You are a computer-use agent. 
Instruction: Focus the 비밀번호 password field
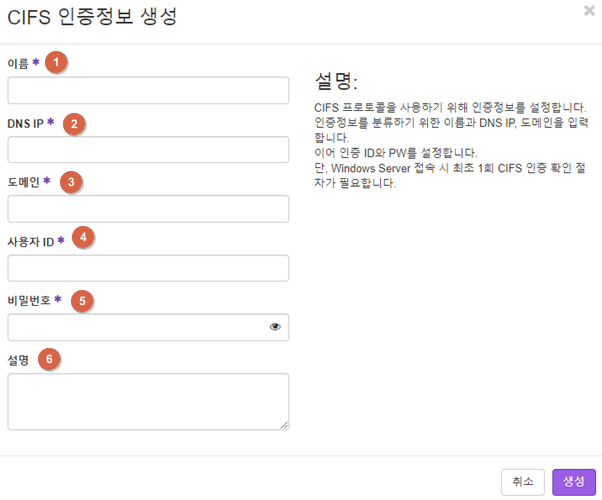[x=135, y=327]
